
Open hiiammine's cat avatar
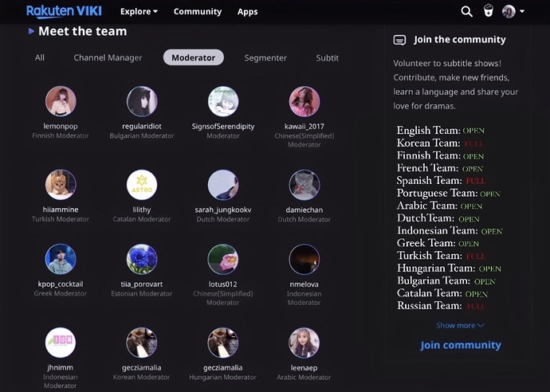[x=61, y=185]
